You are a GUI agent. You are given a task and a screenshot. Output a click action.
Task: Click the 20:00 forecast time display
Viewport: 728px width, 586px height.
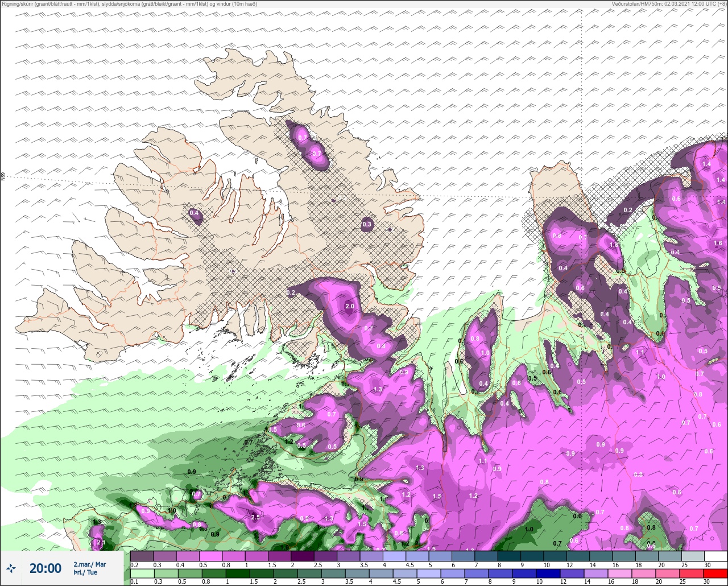[45, 568]
